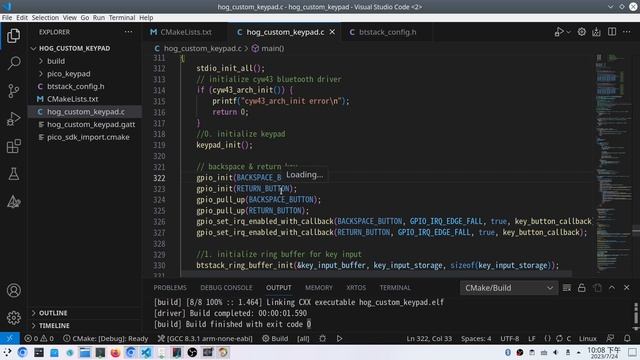The image size is (640, 360).
Task: Change Spaces: 4 indentation setting
Action: [476, 338]
